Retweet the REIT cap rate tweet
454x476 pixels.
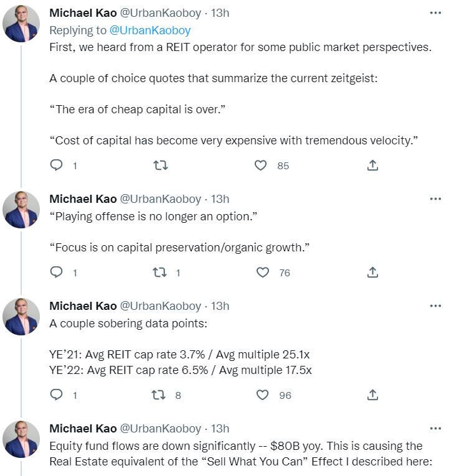tap(161, 395)
